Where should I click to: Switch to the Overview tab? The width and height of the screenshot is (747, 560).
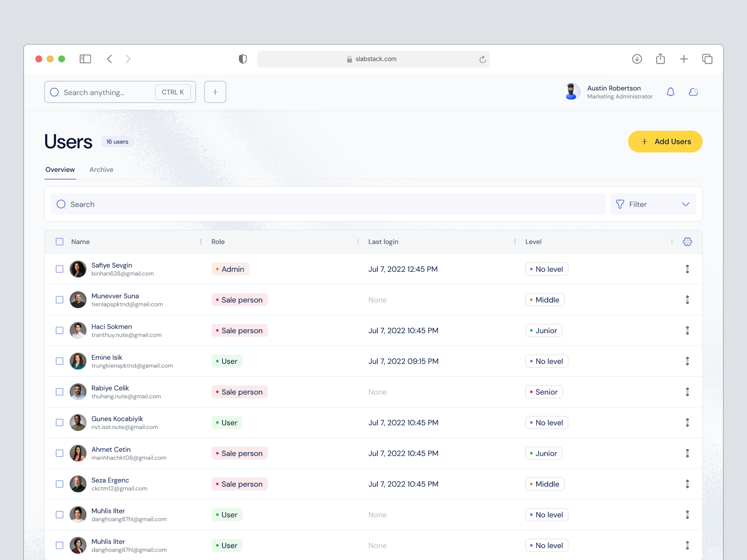(x=60, y=170)
